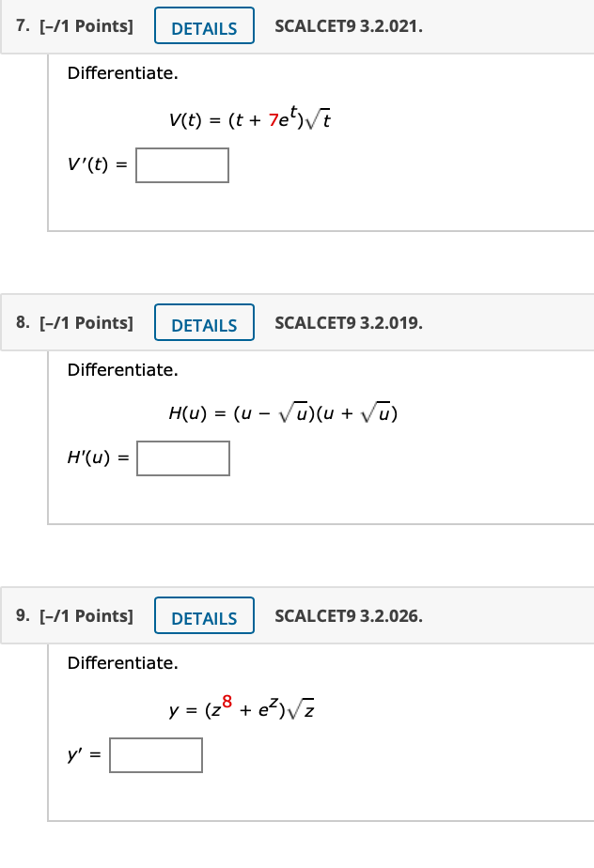The width and height of the screenshot is (594, 868).
Task: Click the H(u) function equation
Action: pos(283,412)
